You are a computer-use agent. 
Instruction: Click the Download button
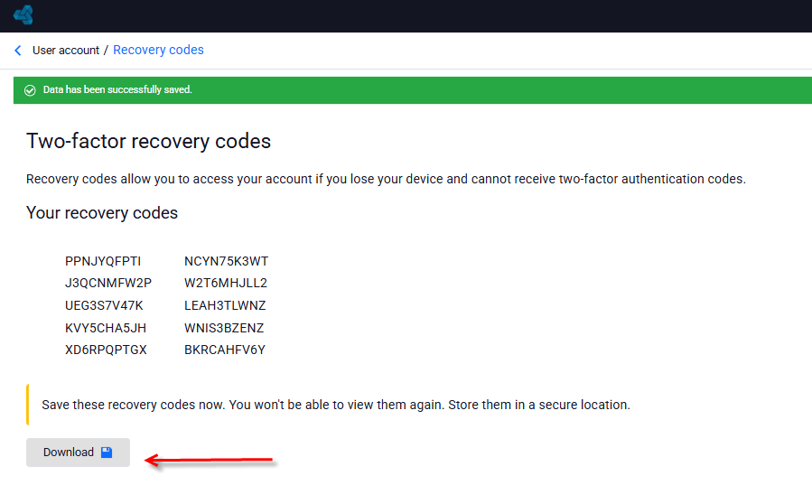[79, 453]
